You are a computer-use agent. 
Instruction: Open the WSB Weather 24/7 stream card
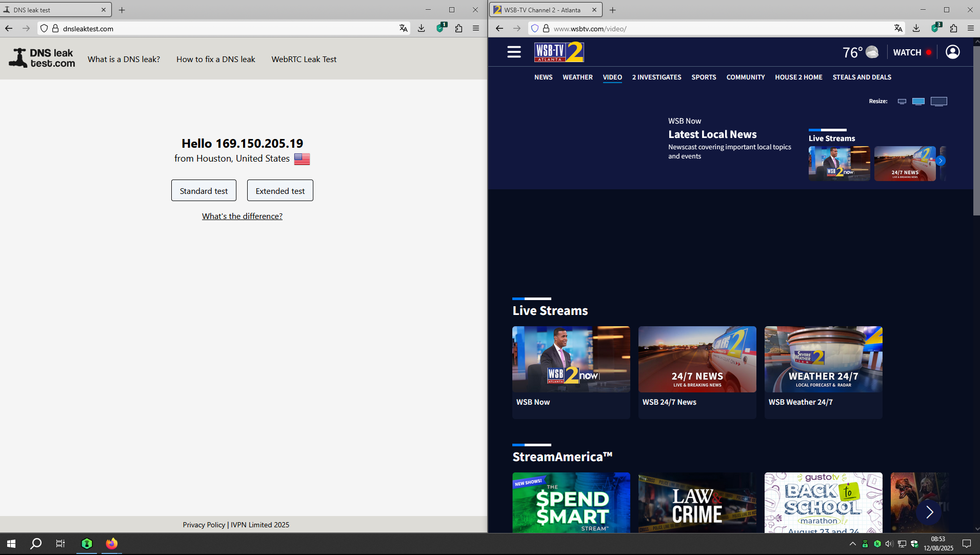[x=824, y=372]
